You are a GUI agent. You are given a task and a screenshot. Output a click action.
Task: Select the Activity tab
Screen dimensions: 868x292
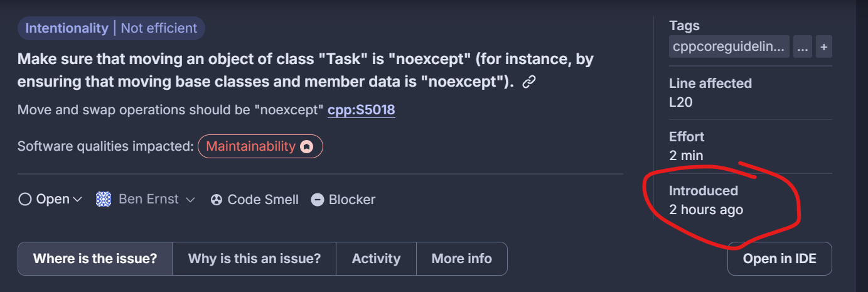(376, 259)
